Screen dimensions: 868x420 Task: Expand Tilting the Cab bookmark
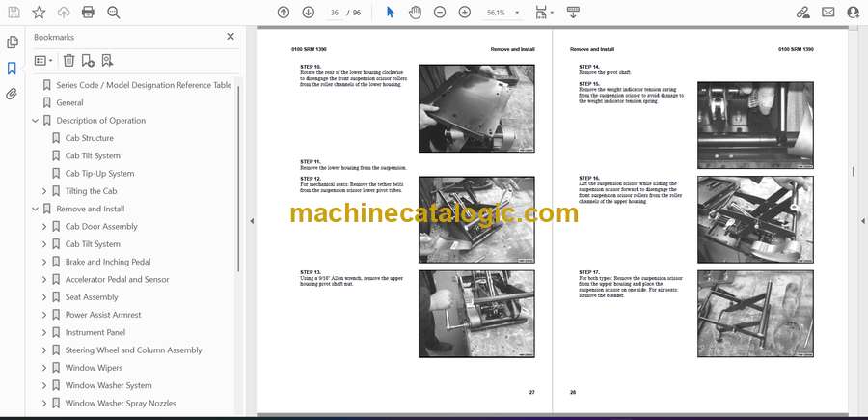(x=44, y=191)
